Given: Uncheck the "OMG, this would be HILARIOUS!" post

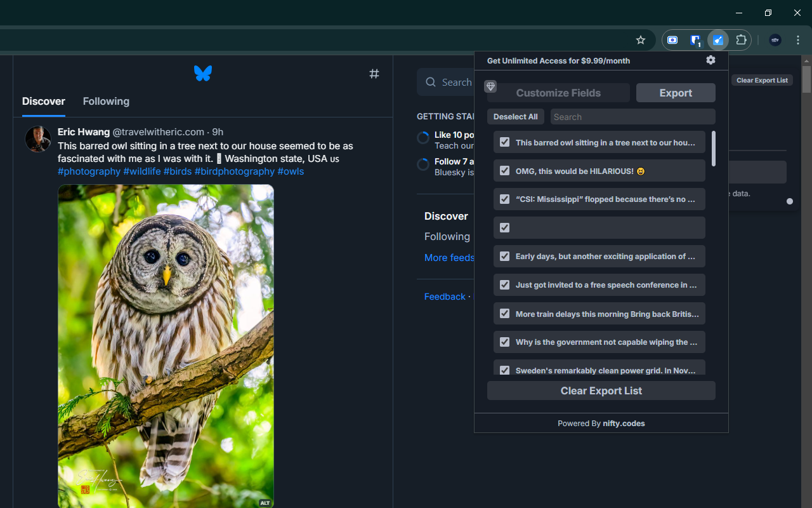Looking at the screenshot, I should 504,170.
